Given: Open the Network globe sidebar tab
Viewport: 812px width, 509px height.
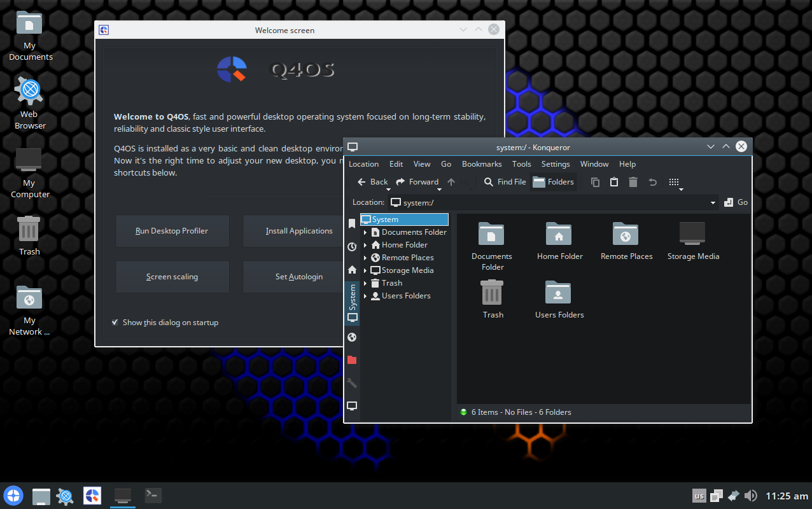Looking at the screenshot, I should click(x=352, y=337).
